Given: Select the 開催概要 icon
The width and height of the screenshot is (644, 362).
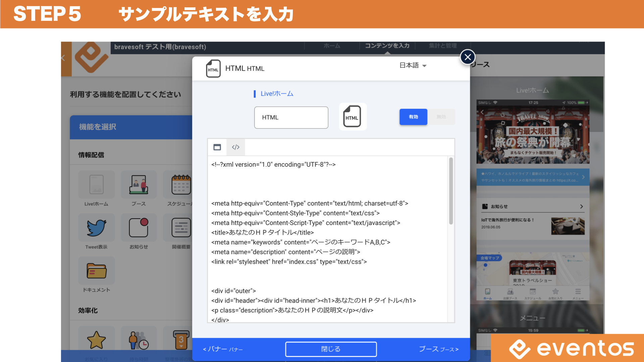Looking at the screenshot, I should [181, 228].
